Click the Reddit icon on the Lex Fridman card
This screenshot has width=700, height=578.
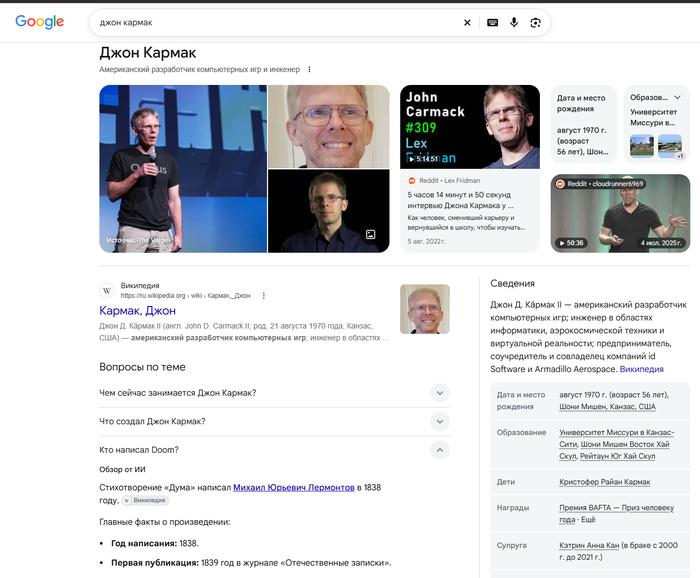[412, 181]
